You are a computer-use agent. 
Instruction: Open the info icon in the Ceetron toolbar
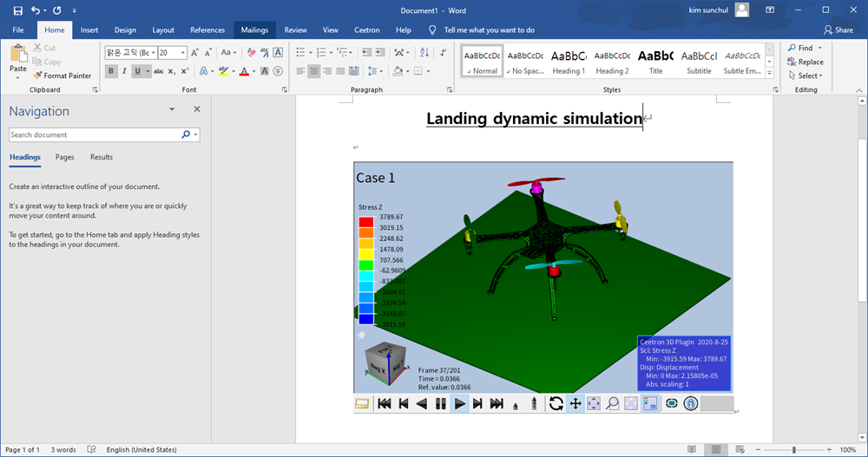pos(691,403)
